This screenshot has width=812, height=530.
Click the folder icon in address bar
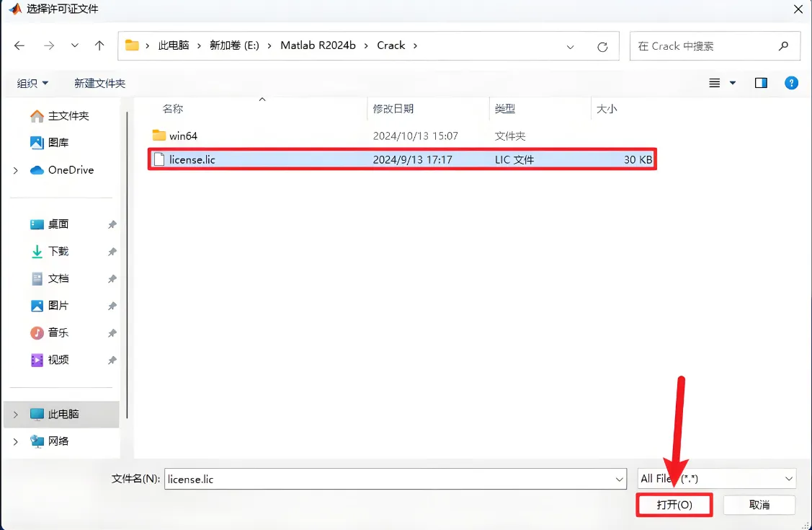point(132,45)
